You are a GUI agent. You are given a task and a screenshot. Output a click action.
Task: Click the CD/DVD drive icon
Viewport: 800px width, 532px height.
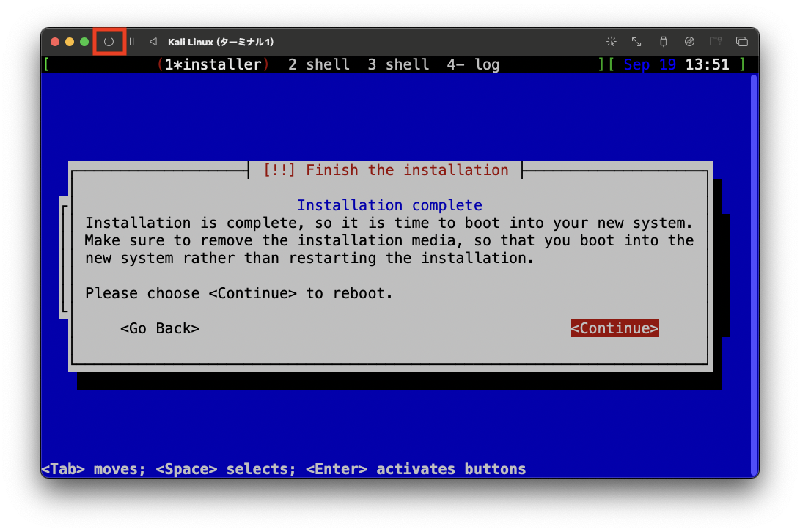point(689,42)
